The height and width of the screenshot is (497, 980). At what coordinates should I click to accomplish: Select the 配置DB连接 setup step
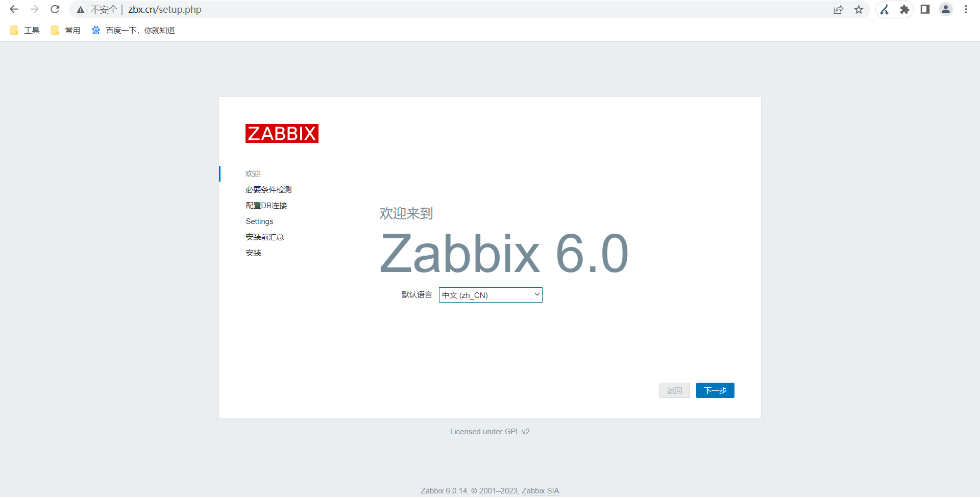[266, 206]
